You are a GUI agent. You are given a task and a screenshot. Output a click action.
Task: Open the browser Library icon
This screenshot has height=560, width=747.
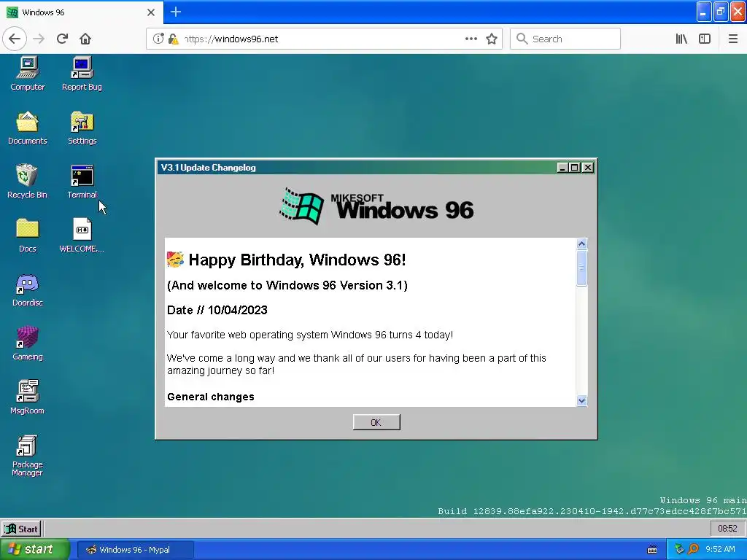(x=681, y=39)
